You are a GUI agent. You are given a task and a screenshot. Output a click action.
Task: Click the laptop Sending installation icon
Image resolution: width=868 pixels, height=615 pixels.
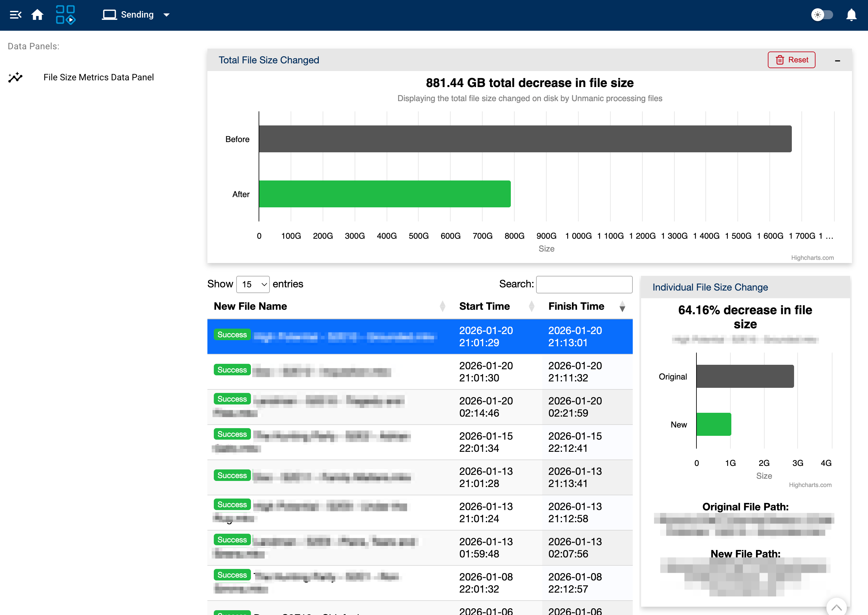pyautogui.click(x=109, y=15)
